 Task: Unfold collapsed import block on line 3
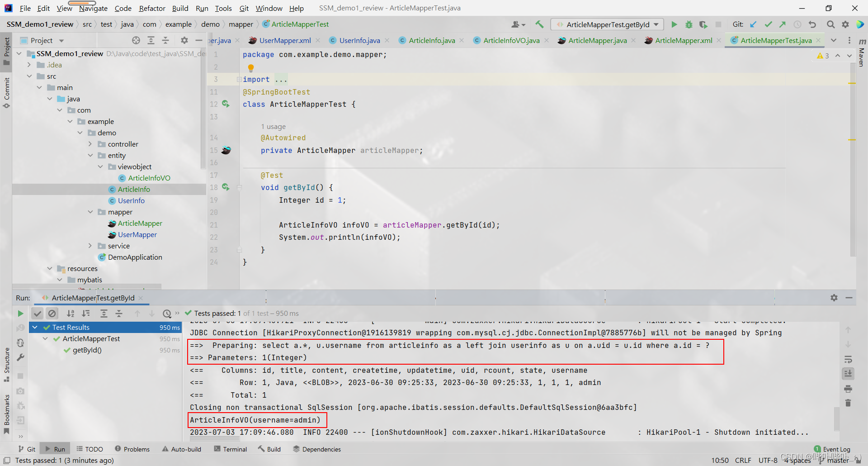coord(239,80)
